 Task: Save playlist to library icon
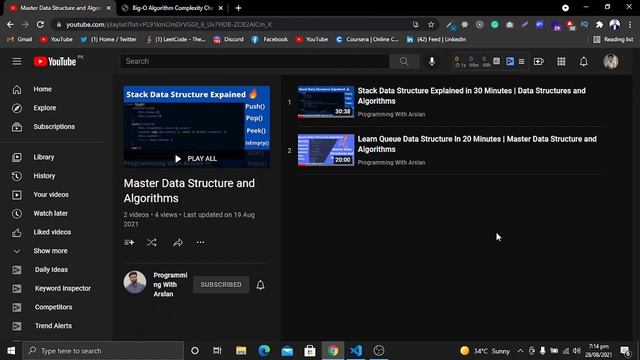tap(129, 242)
